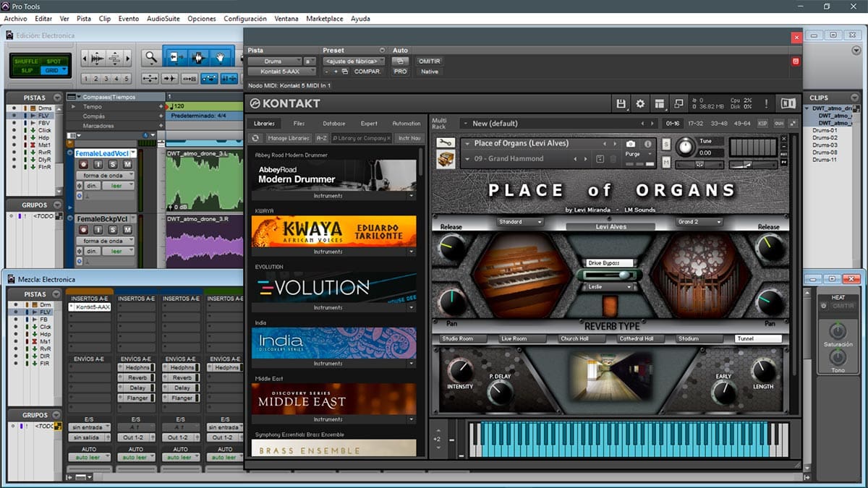
Task: Click the DWT_atmo_drone_3.L audio clip
Action: pos(205,179)
